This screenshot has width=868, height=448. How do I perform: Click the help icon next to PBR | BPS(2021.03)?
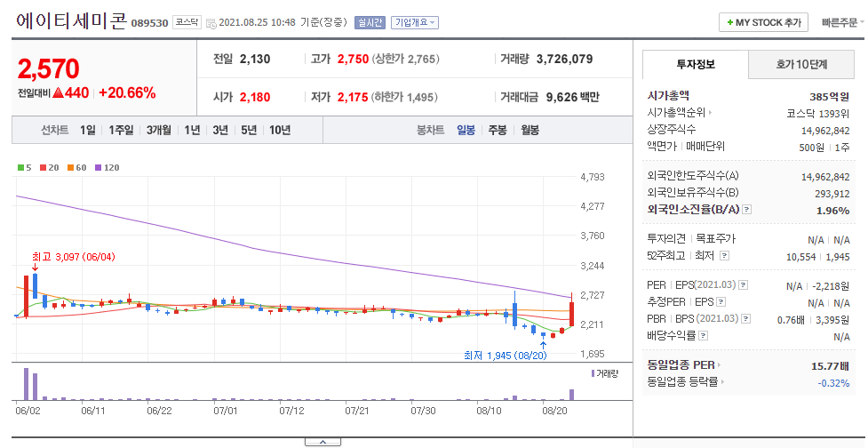[745, 319]
